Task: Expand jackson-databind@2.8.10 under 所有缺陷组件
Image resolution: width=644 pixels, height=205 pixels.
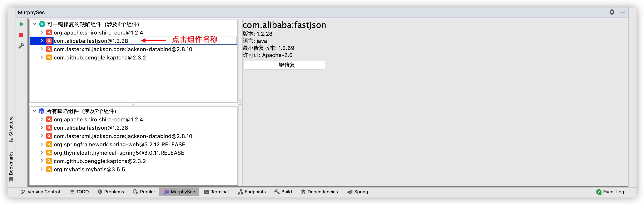Action: click(x=42, y=136)
